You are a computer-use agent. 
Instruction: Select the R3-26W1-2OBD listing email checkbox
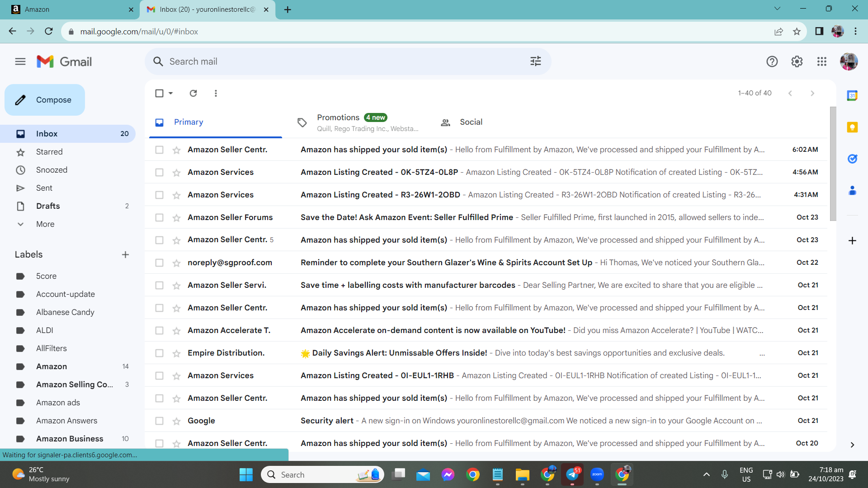pyautogui.click(x=159, y=195)
